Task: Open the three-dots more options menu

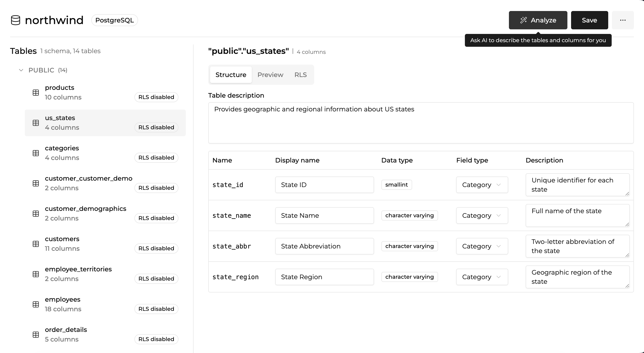Action: [622, 20]
